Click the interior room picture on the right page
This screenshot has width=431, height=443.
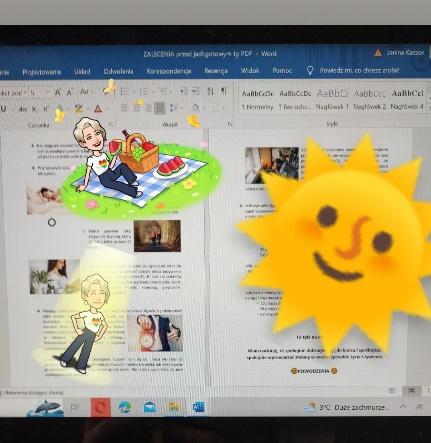point(272,166)
